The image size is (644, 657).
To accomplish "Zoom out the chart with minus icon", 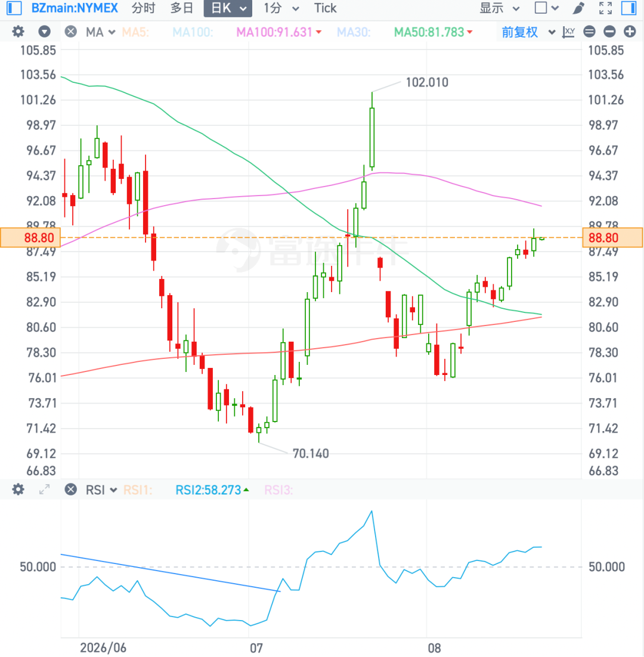I will coord(609,32).
